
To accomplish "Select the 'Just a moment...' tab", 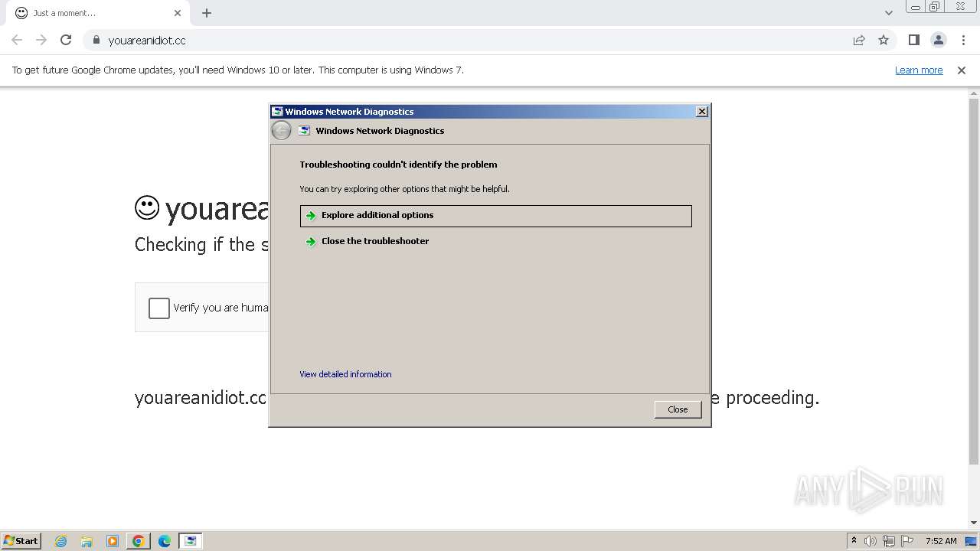I will click(x=98, y=13).
